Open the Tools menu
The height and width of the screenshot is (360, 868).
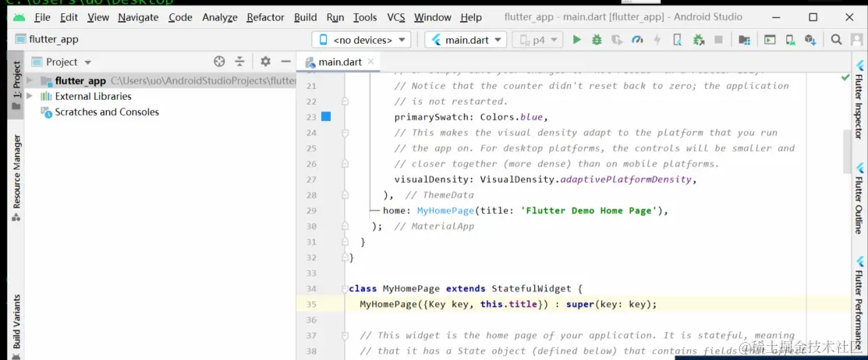(x=365, y=17)
